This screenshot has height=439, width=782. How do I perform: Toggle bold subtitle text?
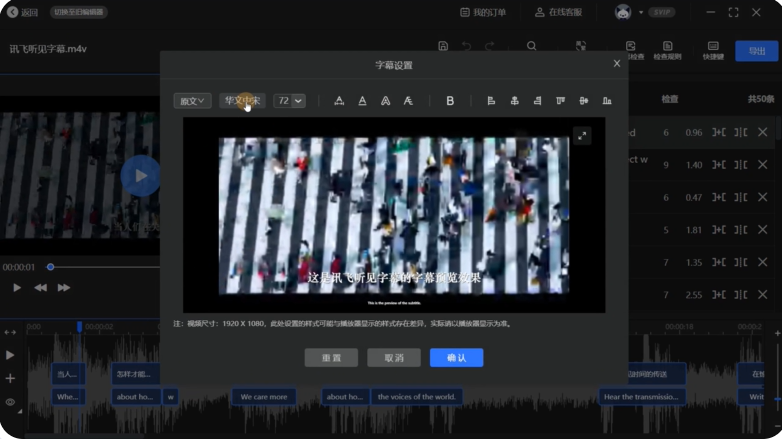pos(450,101)
